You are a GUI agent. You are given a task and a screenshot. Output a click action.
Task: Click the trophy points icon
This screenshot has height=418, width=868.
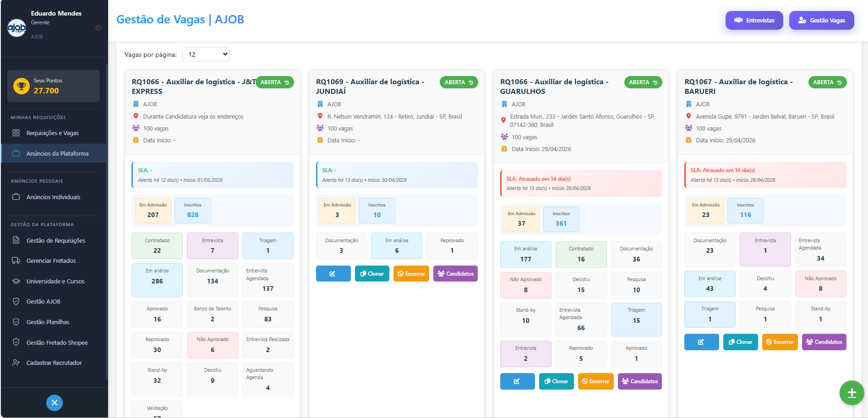pos(21,86)
